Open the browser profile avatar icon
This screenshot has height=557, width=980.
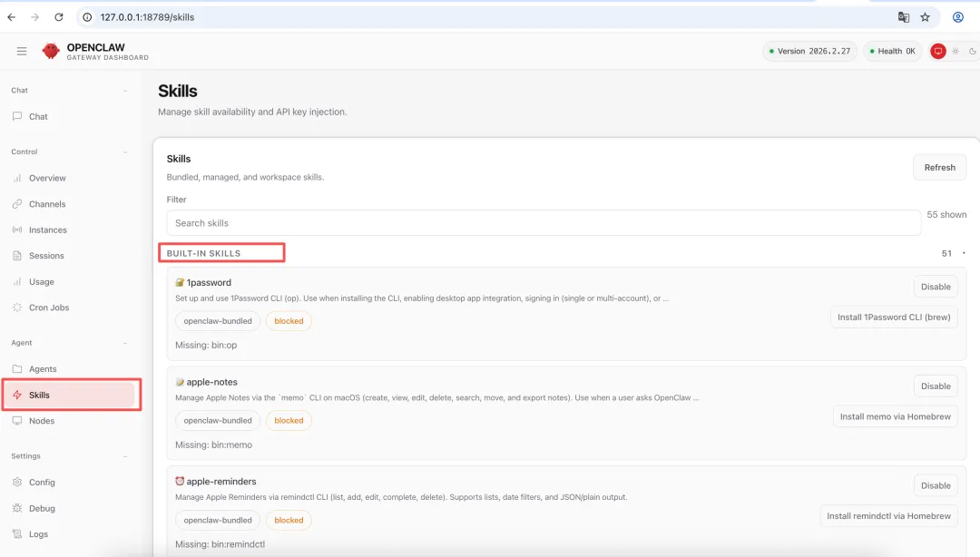(x=957, y=17)
